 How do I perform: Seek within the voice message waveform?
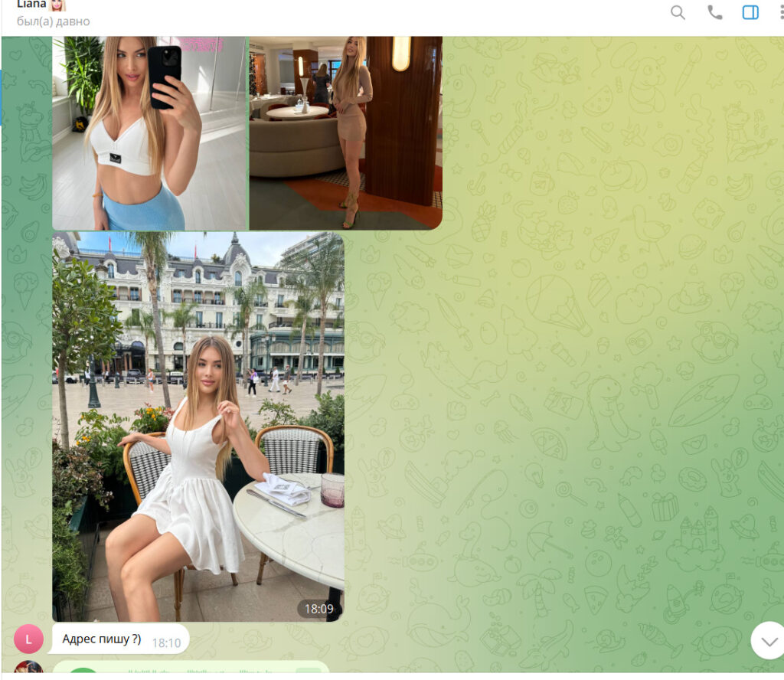[x=199, y=674]
